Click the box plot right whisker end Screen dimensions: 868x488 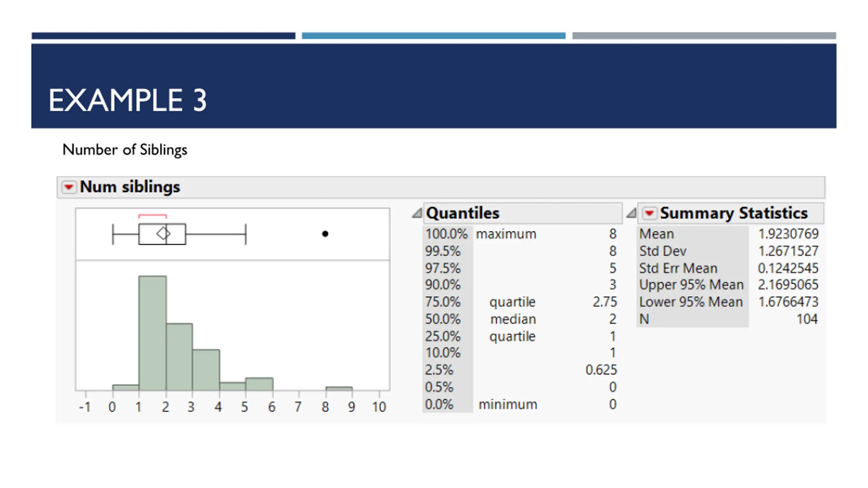point(246,234)
